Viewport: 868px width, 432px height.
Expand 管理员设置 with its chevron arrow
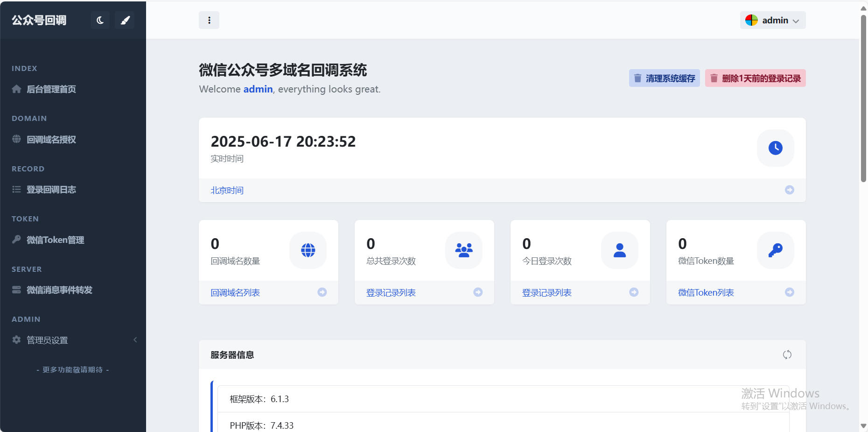(x=135, y=340)
